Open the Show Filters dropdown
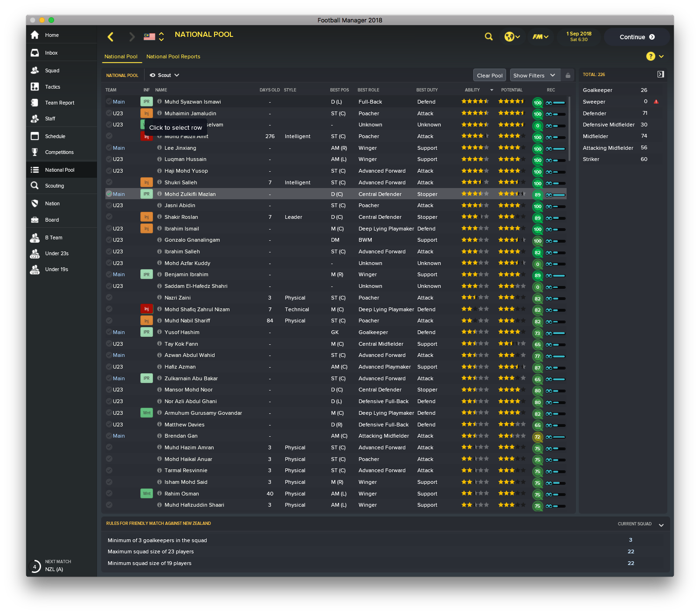The height and width of the screenshot is (614, 700). [534, 76]
